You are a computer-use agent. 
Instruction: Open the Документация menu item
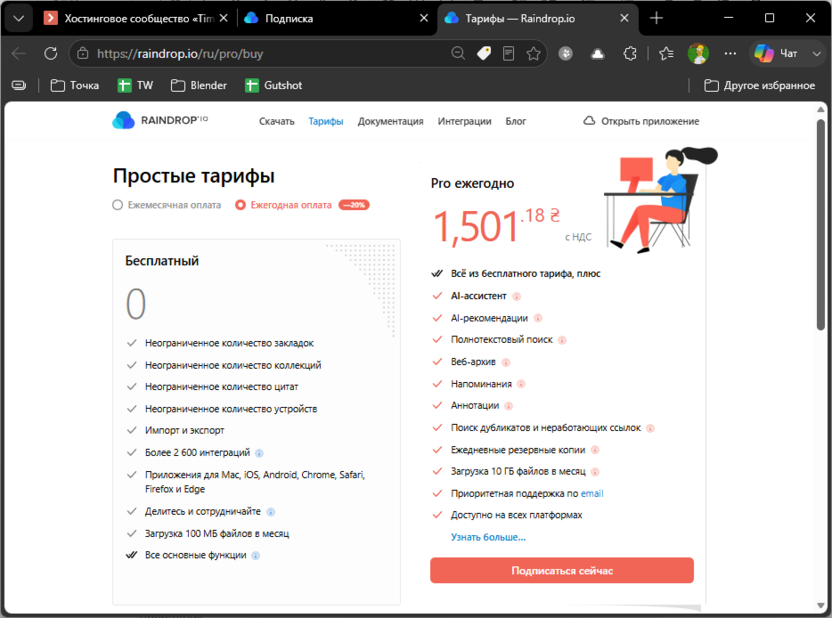391,121
